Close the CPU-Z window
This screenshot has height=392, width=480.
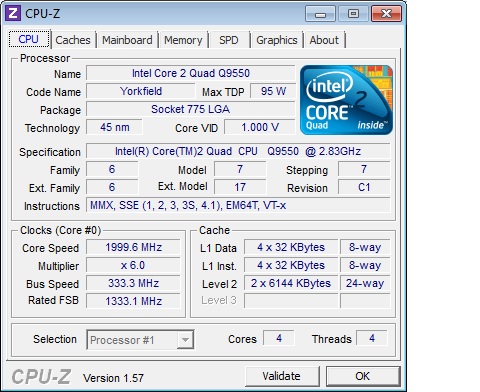pos(387,14)
